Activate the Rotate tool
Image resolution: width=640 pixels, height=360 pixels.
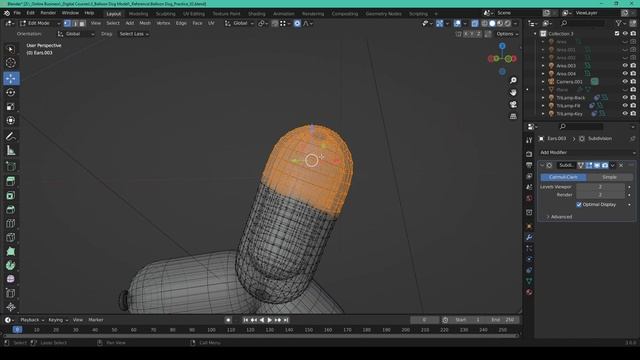pos(11,93)
